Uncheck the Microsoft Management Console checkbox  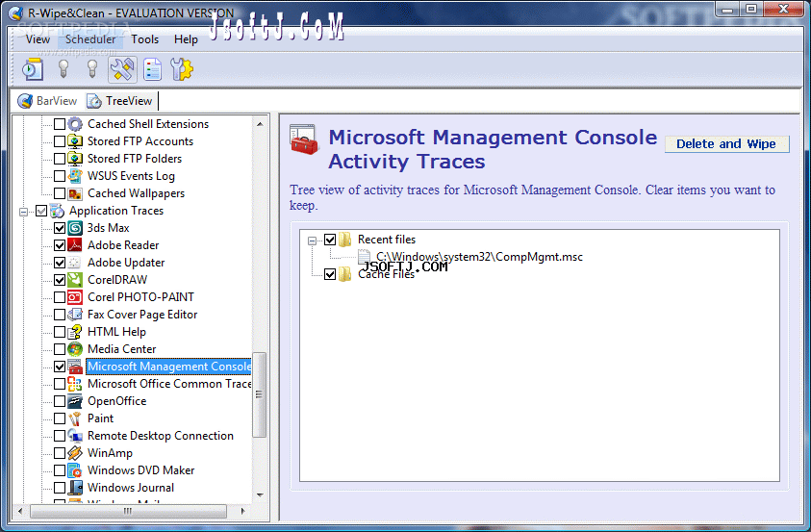click(x=60, y=367)
